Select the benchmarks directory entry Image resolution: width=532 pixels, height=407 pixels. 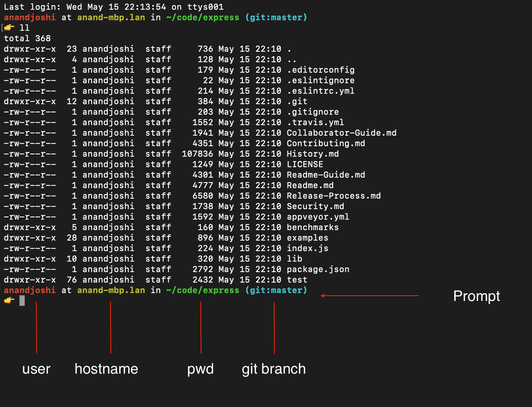click(x=312, y=227)
